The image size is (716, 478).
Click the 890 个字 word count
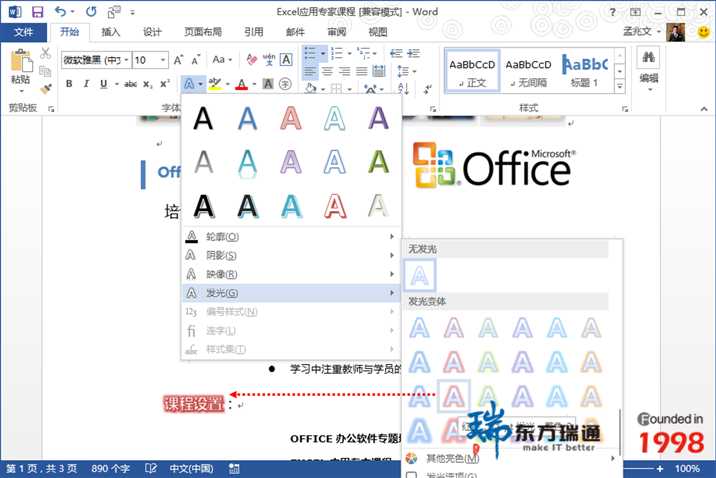tap(110, 468)
